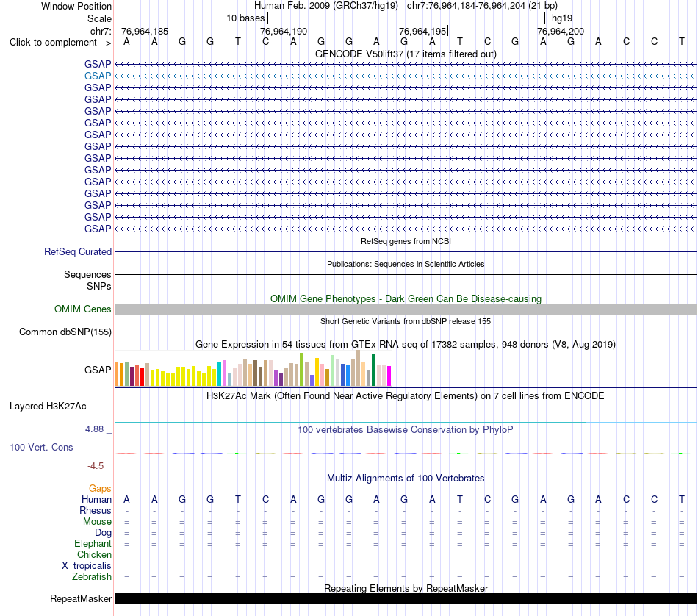Screen dimensions: 698x616
Task: Click 'Repeating Elements by RepeatMasker' title
Action: click(x=406, y=588)
